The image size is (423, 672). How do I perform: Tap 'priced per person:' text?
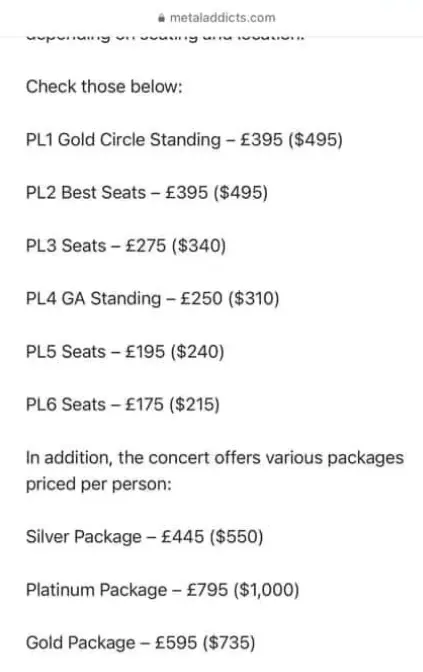[x=99, y=485]
